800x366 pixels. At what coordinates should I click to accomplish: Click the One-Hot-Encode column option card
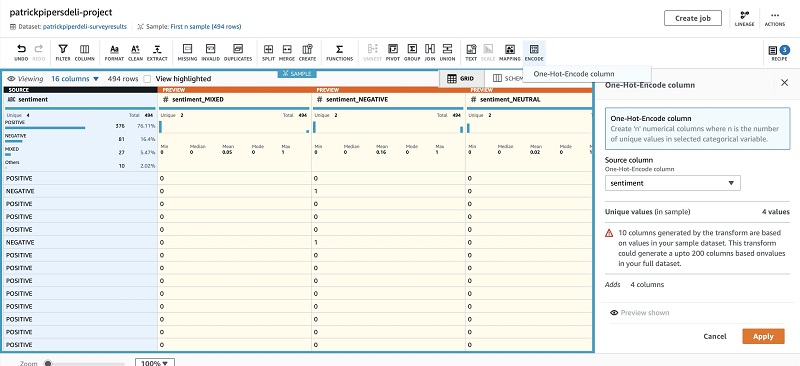(x=697, y=128)
